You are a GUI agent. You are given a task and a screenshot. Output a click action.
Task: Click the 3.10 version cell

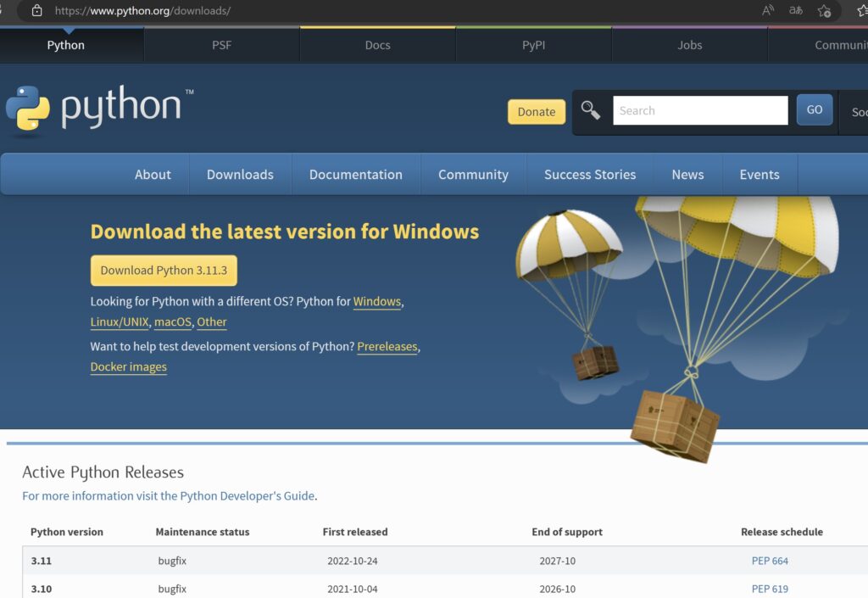tap(41, 589)
